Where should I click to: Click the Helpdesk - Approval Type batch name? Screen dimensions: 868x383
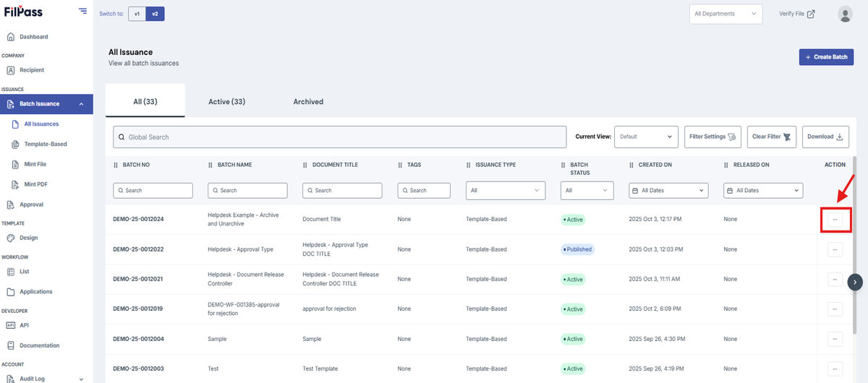[240, 249]
